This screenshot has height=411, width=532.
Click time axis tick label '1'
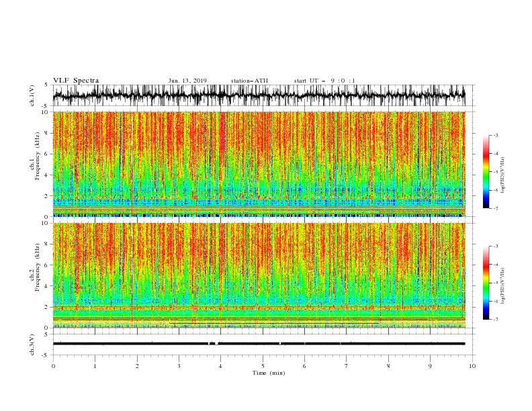(x=95, y=366)
